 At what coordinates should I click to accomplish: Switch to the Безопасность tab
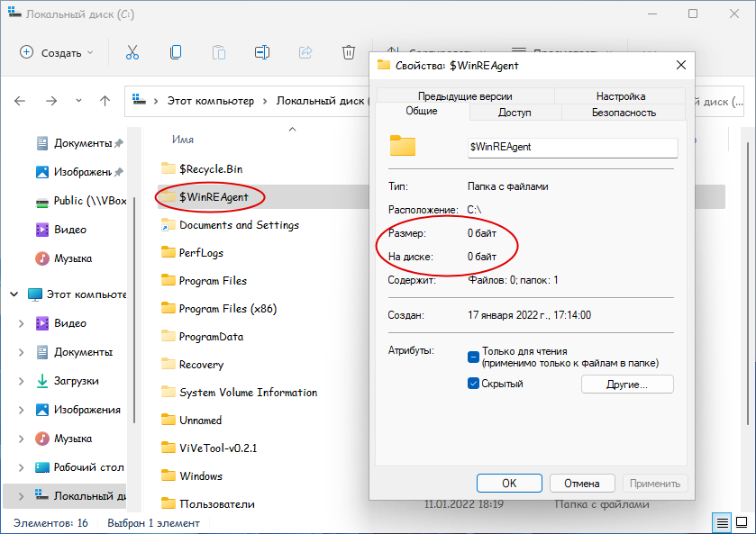tap(624, 113)
